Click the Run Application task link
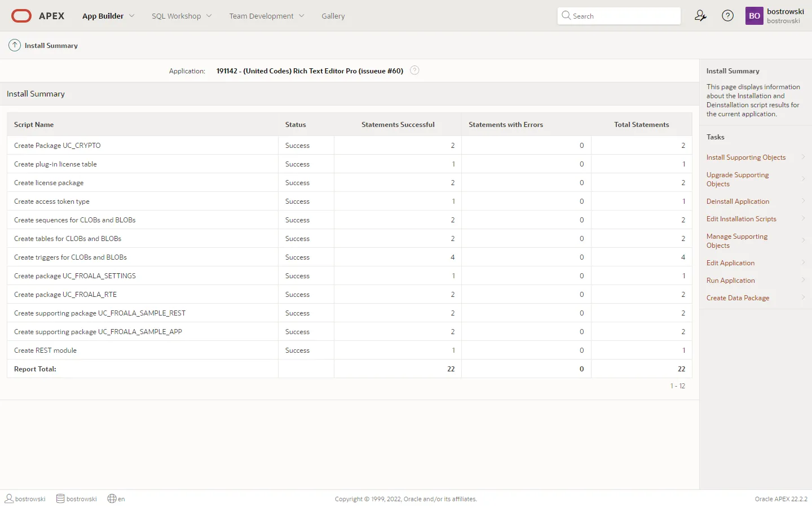812x508 pixels. tap(730, 281)
